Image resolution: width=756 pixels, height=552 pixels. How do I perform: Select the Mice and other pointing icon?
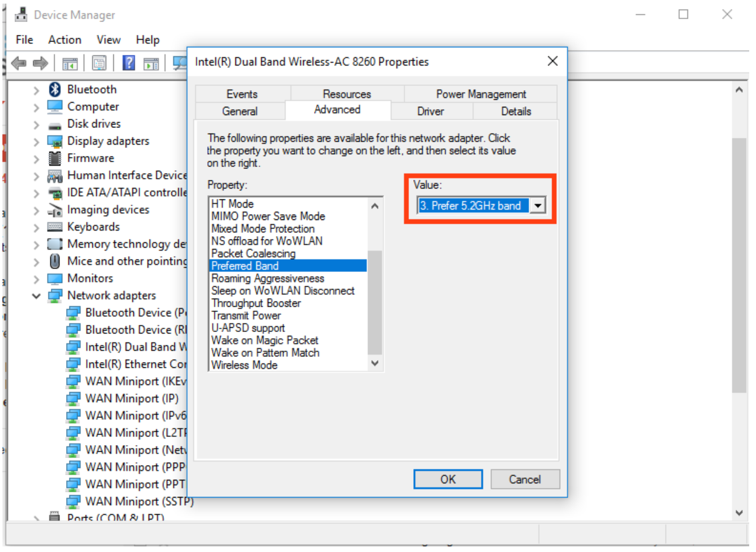(x=54, y=261)
